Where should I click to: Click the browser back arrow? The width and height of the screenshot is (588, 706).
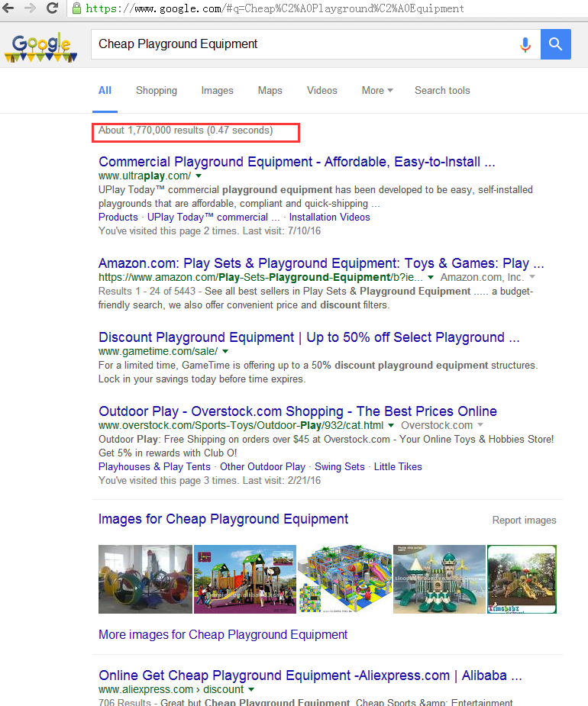click(x=8, y=8)
